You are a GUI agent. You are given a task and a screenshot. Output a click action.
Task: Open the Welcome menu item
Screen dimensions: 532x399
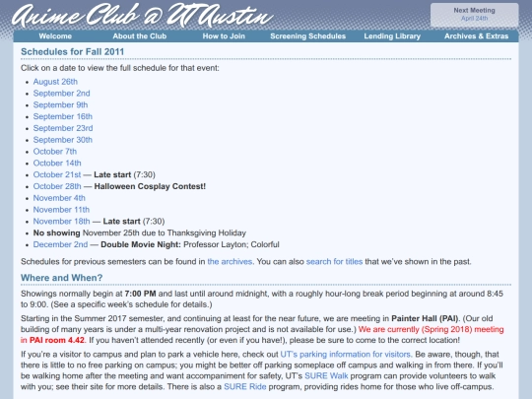pyautogui.click(x=55, y=36)
